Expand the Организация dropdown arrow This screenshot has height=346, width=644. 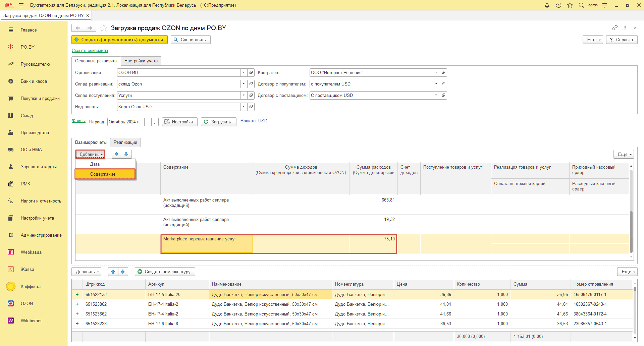(x=244, y=72)
